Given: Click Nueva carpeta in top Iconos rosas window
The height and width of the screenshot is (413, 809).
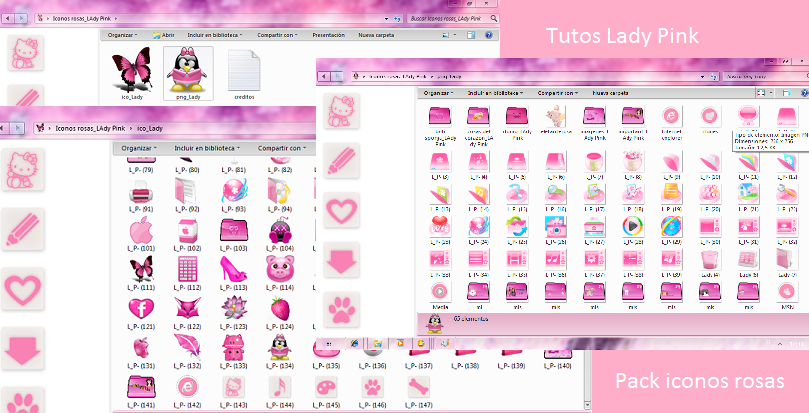Looking at the screenshot, I should 376,35.
